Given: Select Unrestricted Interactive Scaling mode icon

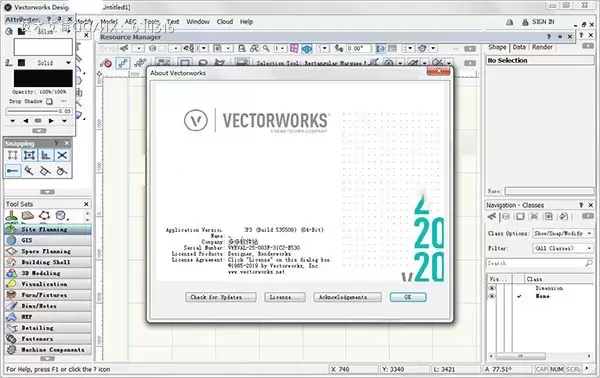Looking at the screenshot, I should click(140, 63).
